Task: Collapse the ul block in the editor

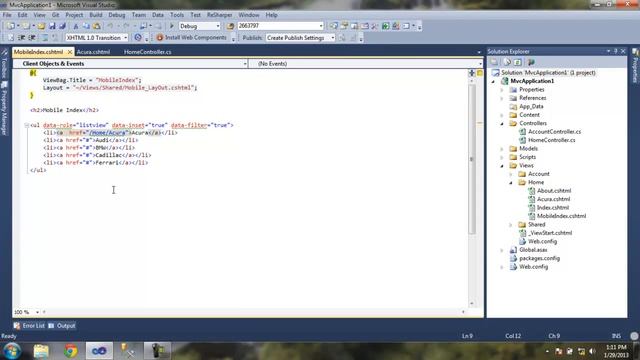Action: coord(27,125)
